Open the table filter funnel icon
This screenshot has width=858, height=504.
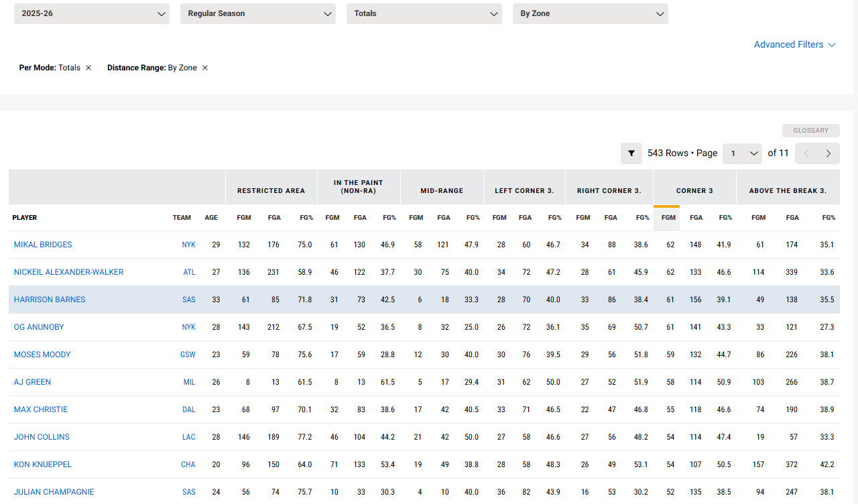click(631, 153)
